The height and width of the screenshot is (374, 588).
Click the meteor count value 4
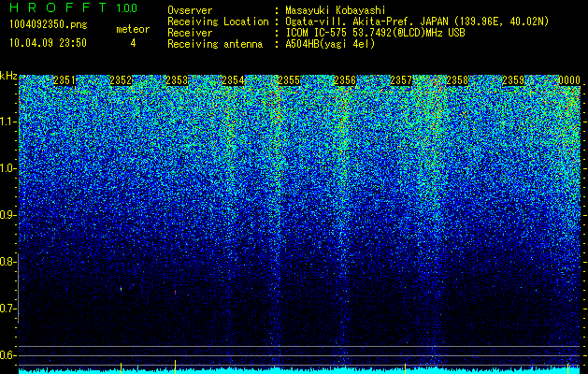[133, 43]
